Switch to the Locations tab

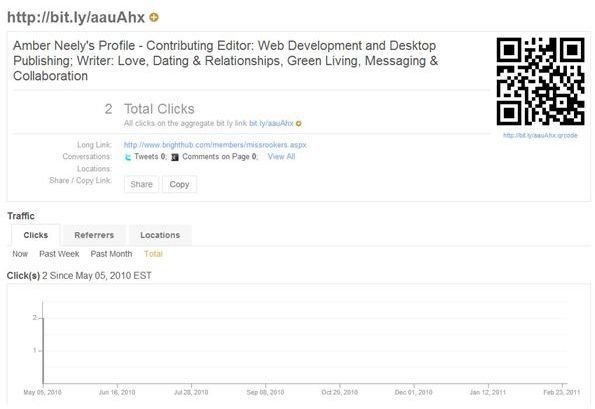click(x=160, y=235)
